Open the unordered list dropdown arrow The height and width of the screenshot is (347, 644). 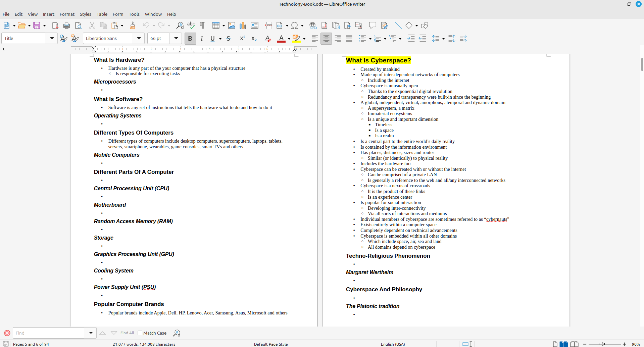tap(370, 39)
